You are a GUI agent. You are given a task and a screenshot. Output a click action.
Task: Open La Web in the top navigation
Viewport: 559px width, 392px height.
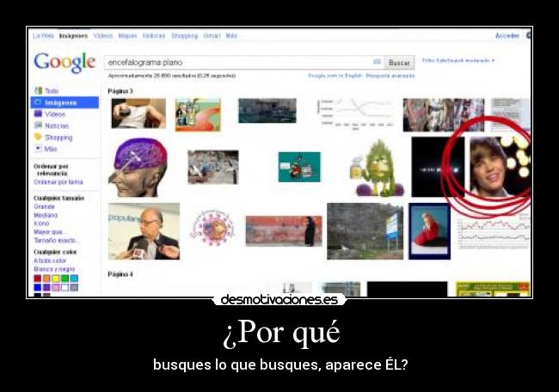point(43,35)
